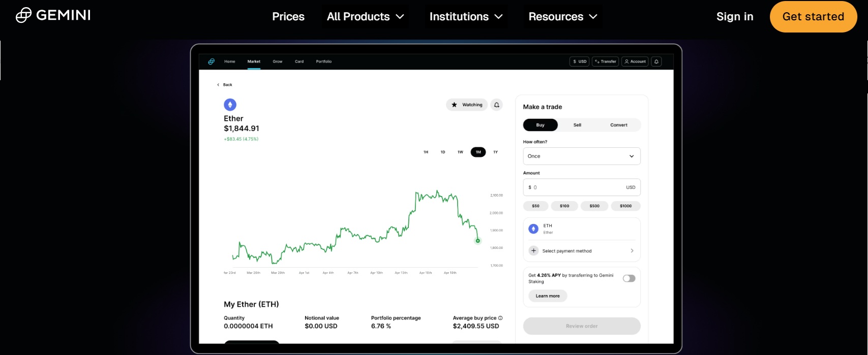The image size is (868, 355).
Task: Click the notification bell in the app navbar
Action: [656, 61]
